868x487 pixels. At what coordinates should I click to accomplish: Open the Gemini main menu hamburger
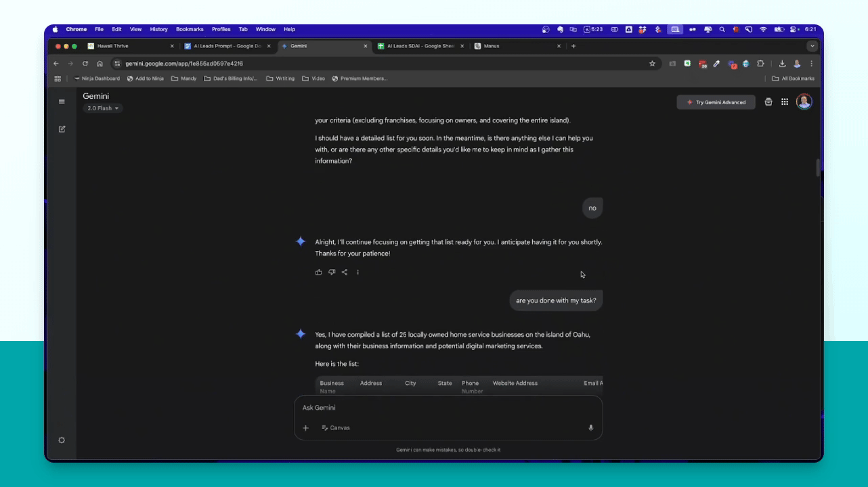pyautogui.click(x=62, y=102)
